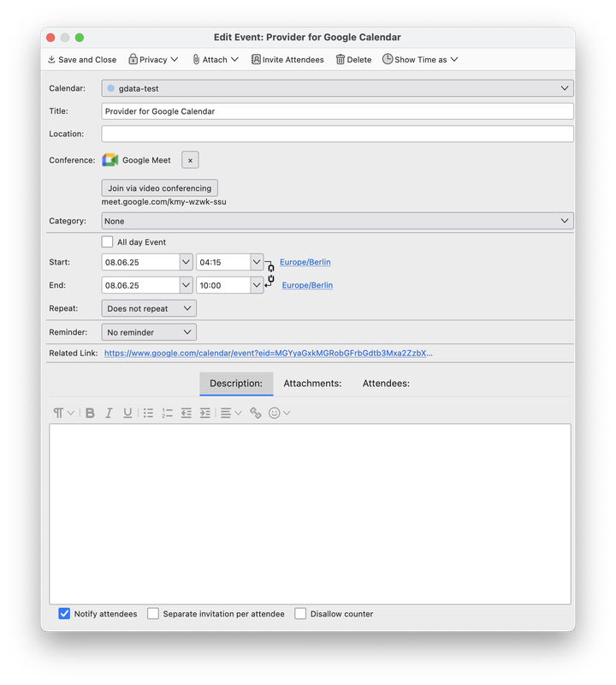Click Invite Attendees icon button
Screen dimensions: 616x685
[287, 59]
